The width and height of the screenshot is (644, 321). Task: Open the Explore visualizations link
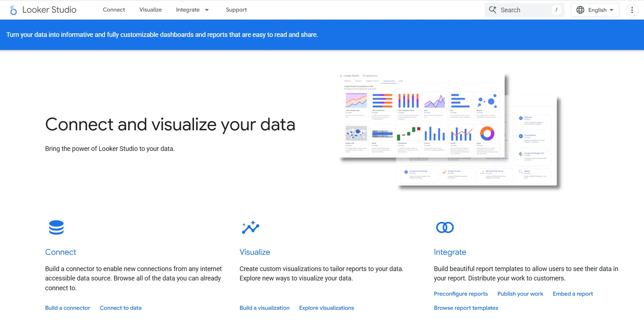pos(326,308)
